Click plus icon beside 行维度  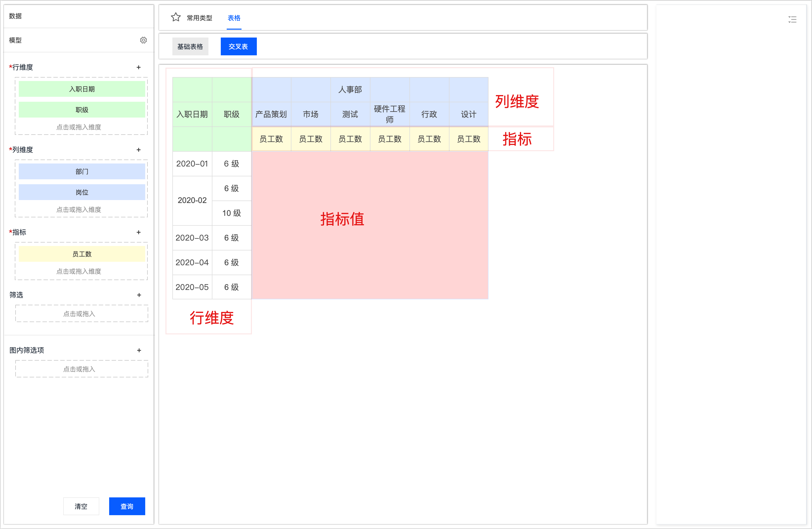139,67
